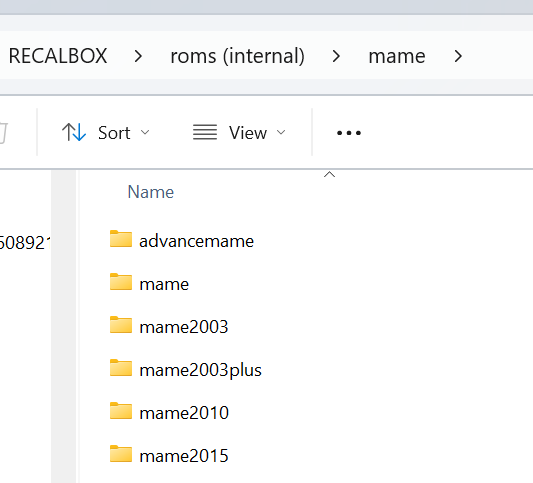533x483 pixels.
Task: Open the See more ellipsis menu
Action: coord(349,133)
